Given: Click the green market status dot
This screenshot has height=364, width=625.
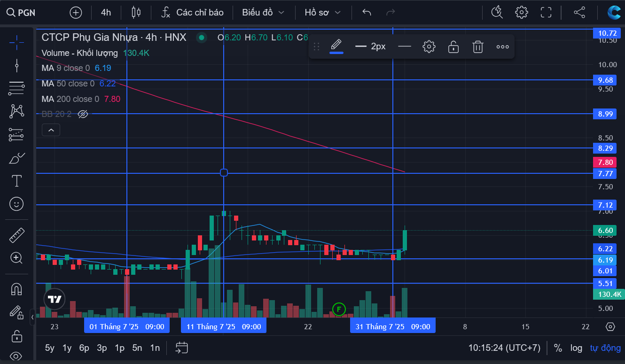Looking at the screenshot, I should 202,38.
